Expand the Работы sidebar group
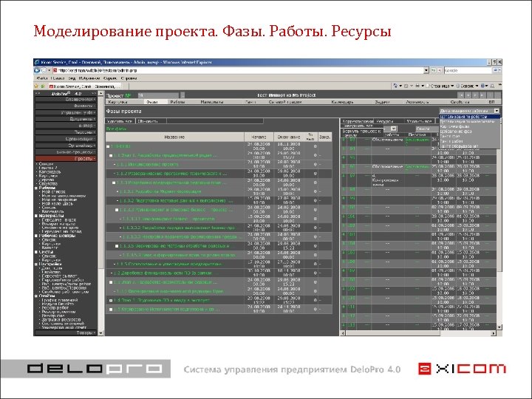Viewport: 532px width, 399px height. coord(36,188)
